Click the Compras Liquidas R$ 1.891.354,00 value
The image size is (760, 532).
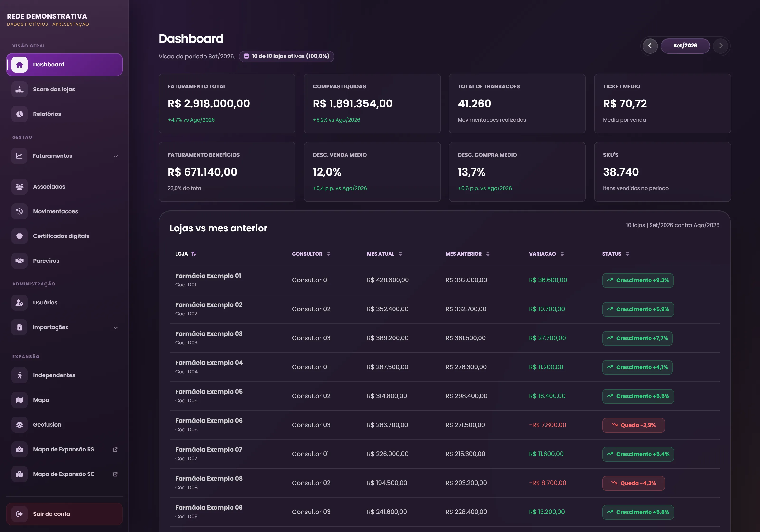coord(352,104)
